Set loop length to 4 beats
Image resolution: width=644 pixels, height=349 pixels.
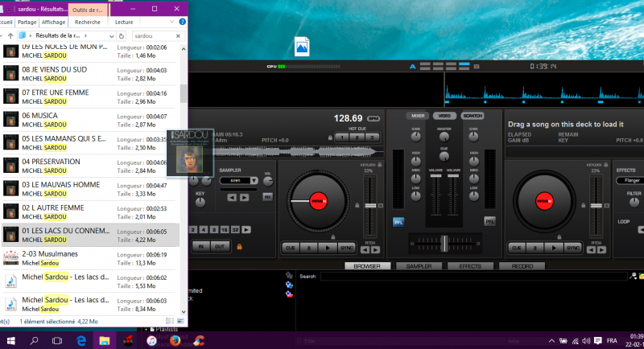point(204,230)
